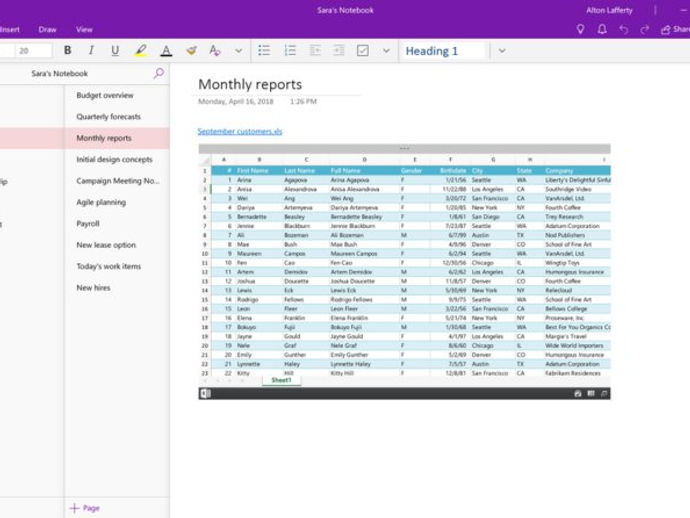Click the lightbulb Tell Me icon
The image size is (690, 518).
[x=580, y=29]
